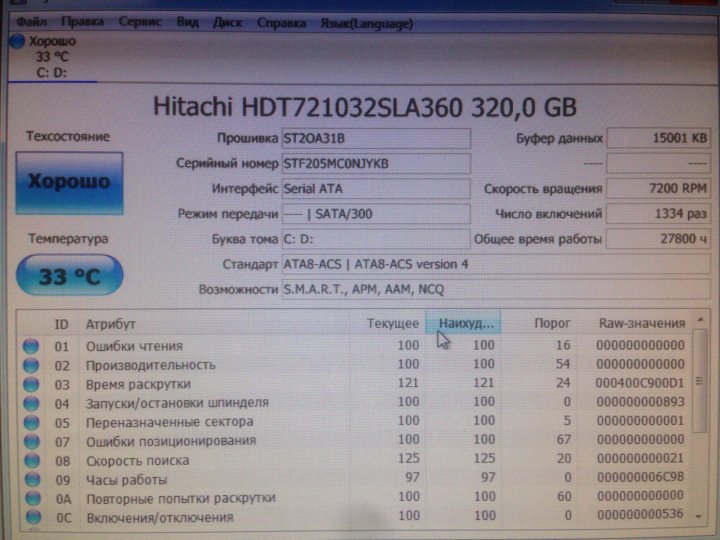Click the attribute list scrollbar thumb
This screenshot has width=720, height=540.
click(x=699, y=381)
